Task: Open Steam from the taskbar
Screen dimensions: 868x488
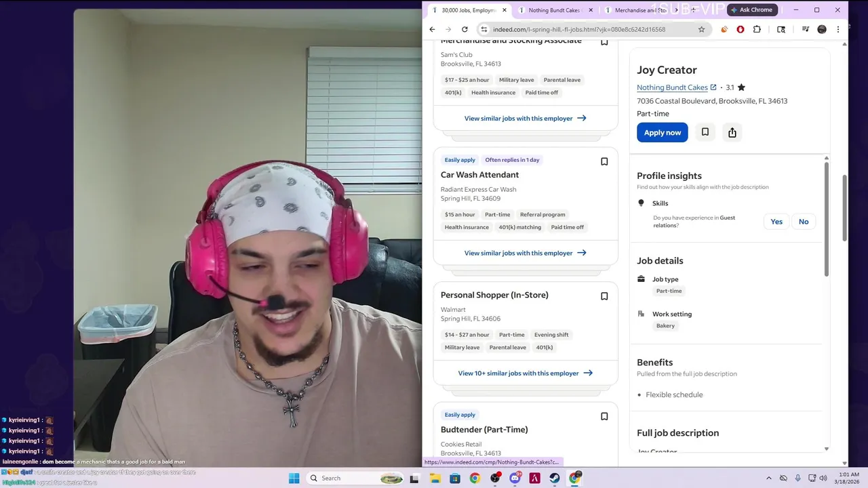Action: pyautogui.click(x=555, y=478)
